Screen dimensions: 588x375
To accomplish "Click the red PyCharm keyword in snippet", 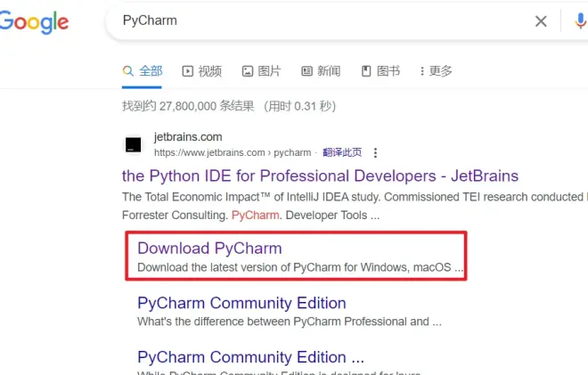I will pos(256,216).
